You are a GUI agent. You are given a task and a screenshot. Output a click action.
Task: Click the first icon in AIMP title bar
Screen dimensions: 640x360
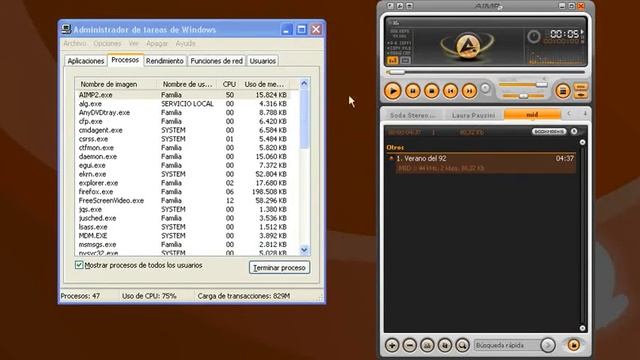tap(391, 6)
